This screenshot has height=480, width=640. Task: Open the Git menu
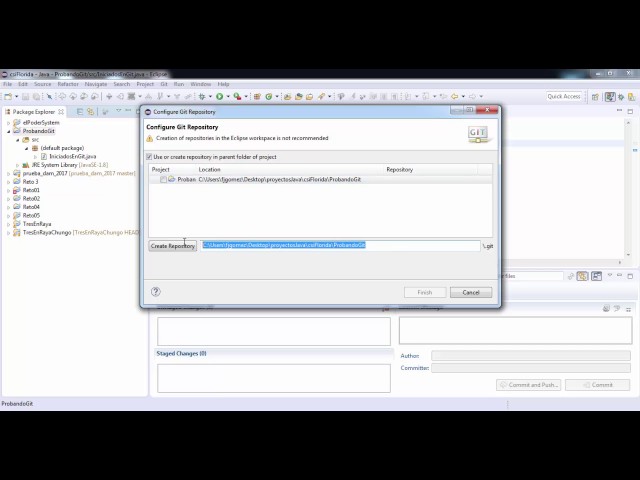point(164,84)
